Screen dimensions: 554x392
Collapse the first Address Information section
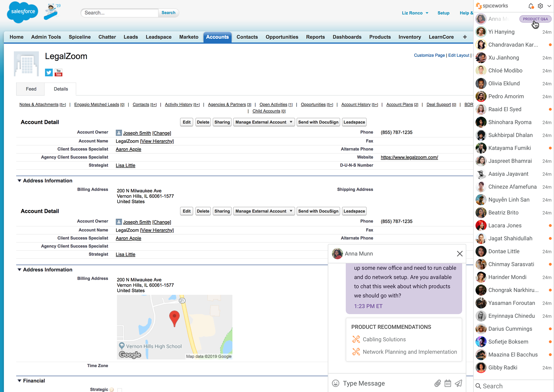tap(19, 181)
